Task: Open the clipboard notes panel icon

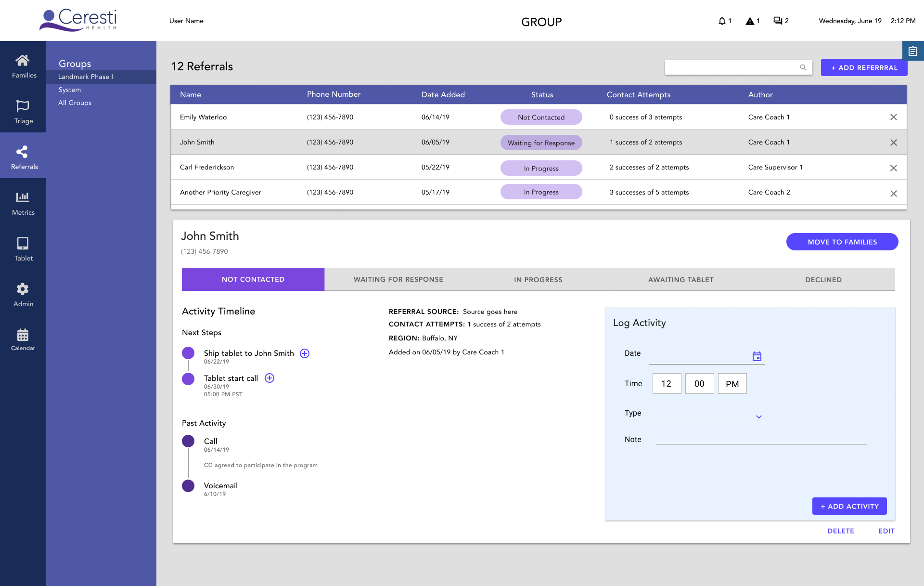Action: click(913, 51)
